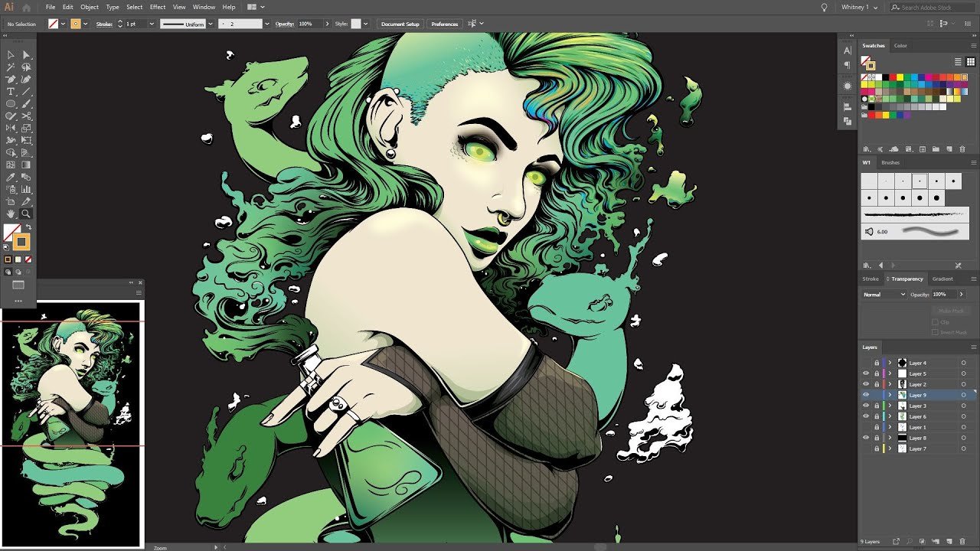Image resolution: width=980 pixels, height=551 pixels.
Task: Click the Document Setup button
Action: tap(400, 24)
